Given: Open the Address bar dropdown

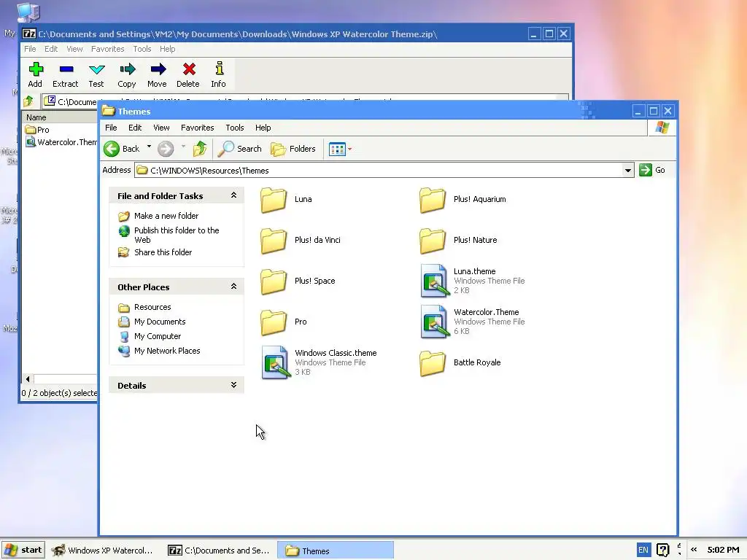Looking at the screenshot, I should click(628, 171).
